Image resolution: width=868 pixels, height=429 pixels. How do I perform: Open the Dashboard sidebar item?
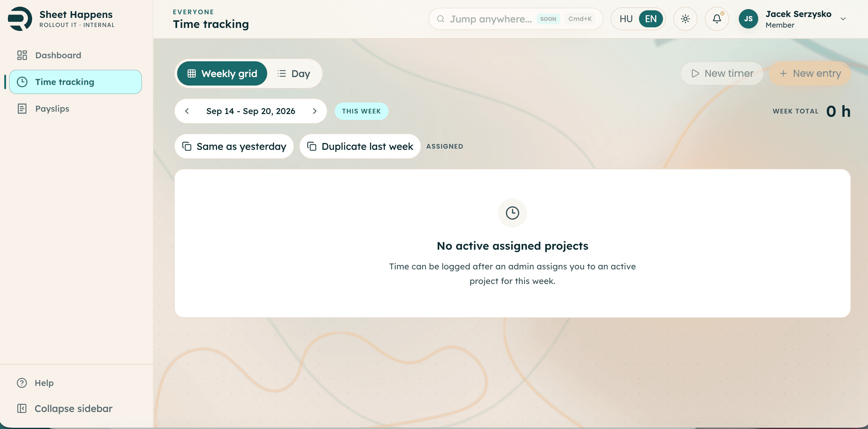pyautogui.click(x=76, y=55)
